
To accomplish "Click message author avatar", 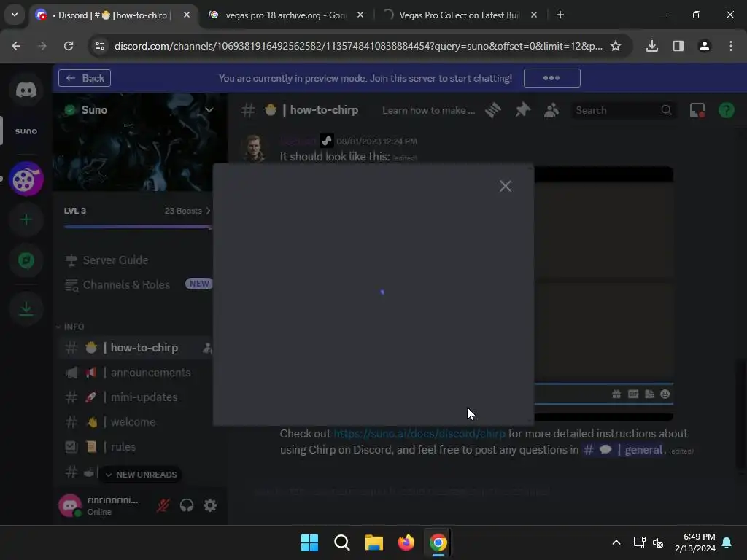I will point(254,148).
